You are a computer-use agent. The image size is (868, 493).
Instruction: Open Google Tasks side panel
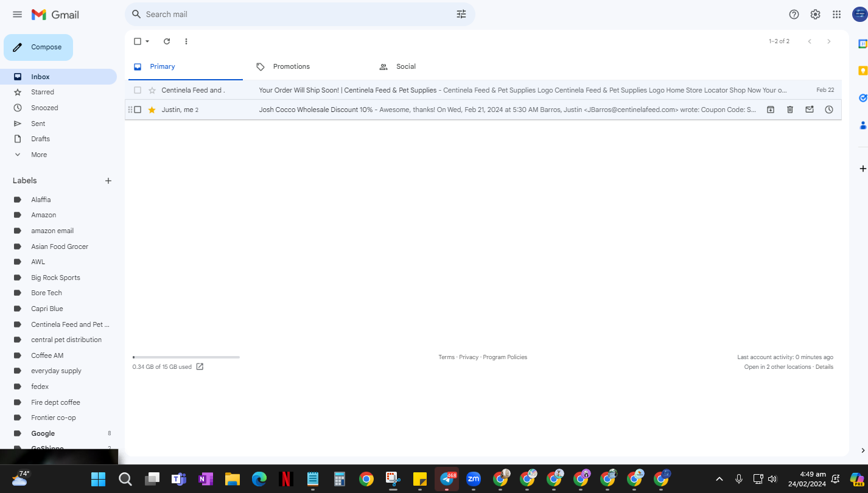pos(863,98)
